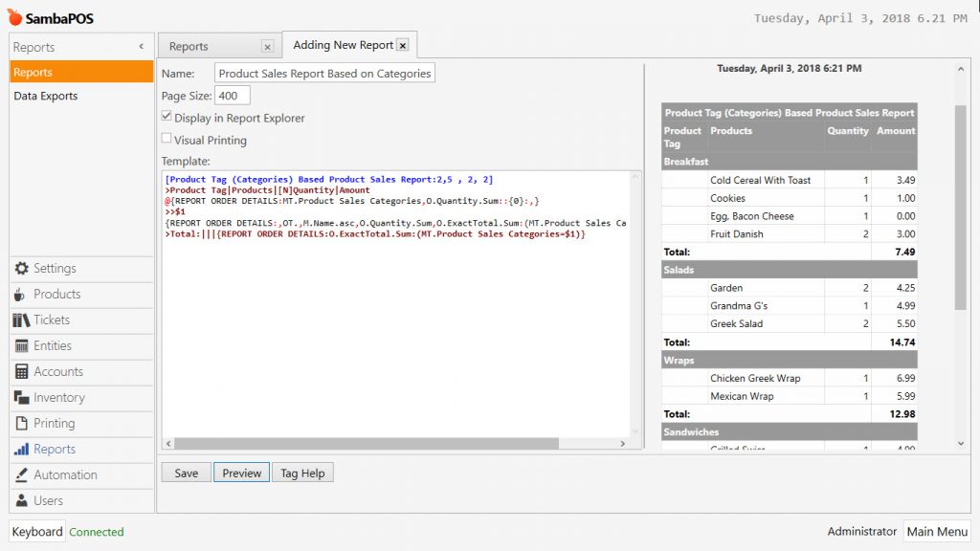Viewport: 980px width, 551px height.
Task: Click the Tickets books icon
Action: point(21,320)
